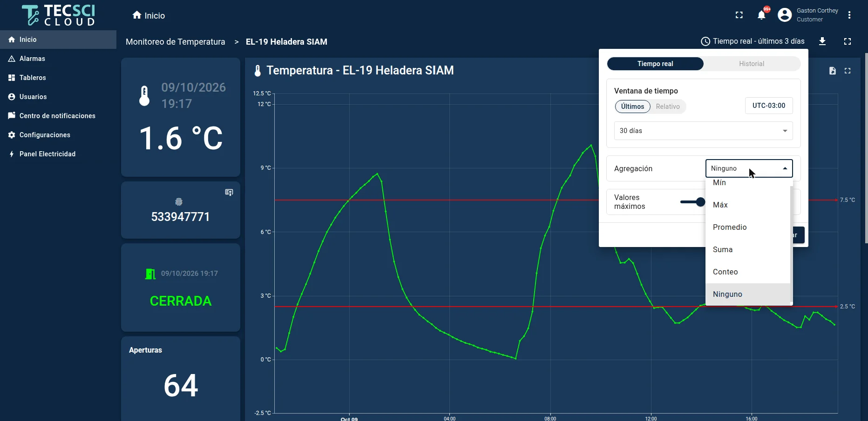Image resolution: width=868 pixels, height=421 pixels.
Task: Export the temperature chart data icon
Action: coord(833,71)
